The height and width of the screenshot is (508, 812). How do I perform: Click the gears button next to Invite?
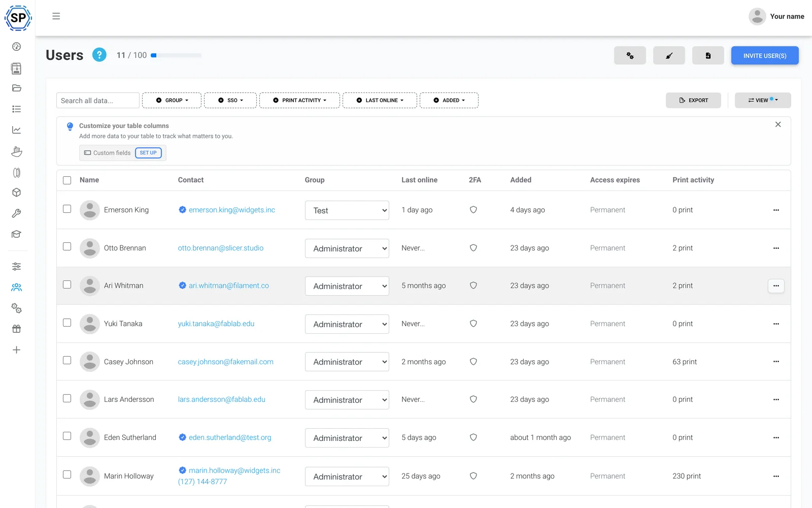coord(630,55)
